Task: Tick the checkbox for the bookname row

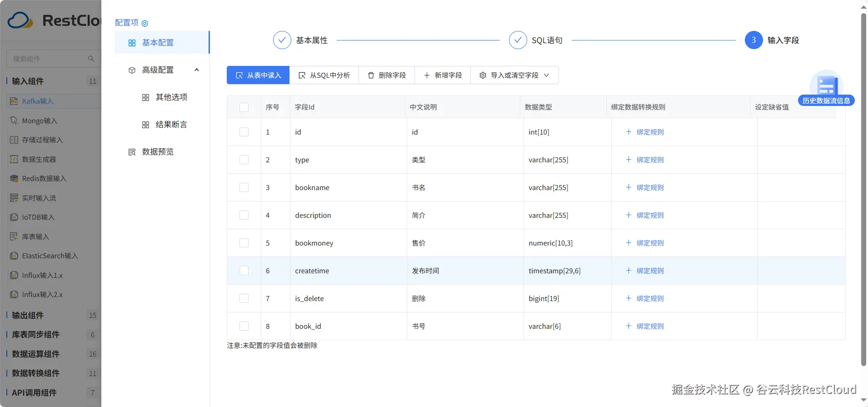Action: click(244, 187)
